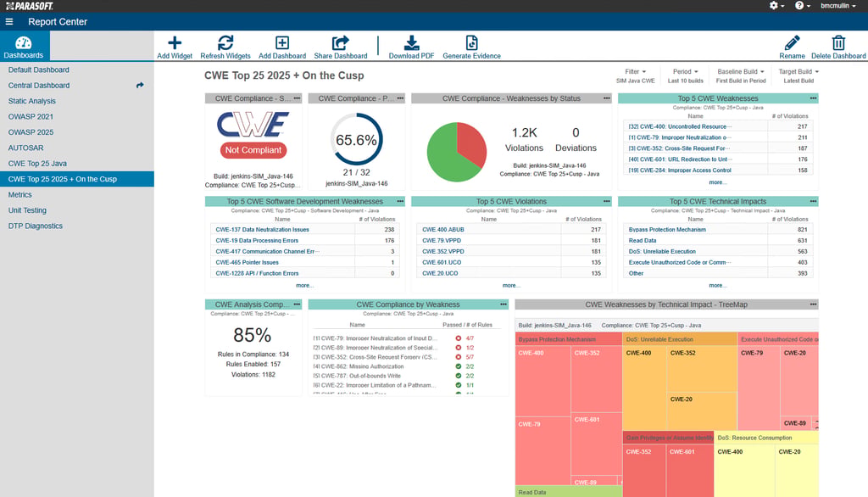868x497 pixels.
Task: Select Default Dashboard in sidebar
Action: pos(39,70)
